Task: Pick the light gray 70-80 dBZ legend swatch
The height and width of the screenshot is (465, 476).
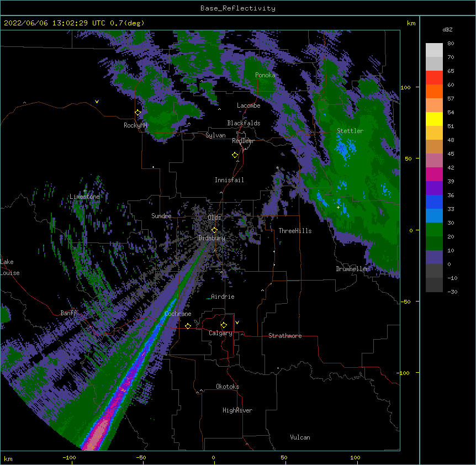Action: [x=434, y=50]
